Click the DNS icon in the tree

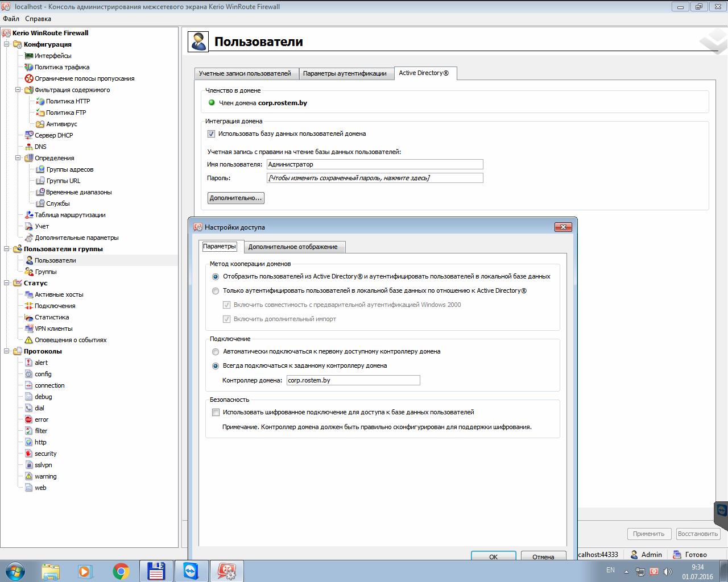click(29, 147)
